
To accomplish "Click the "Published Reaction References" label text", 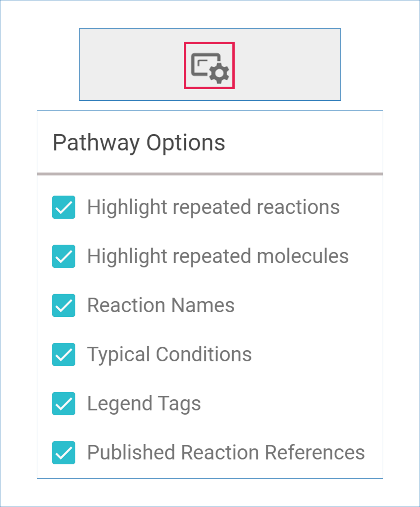I will pos(226,453).
